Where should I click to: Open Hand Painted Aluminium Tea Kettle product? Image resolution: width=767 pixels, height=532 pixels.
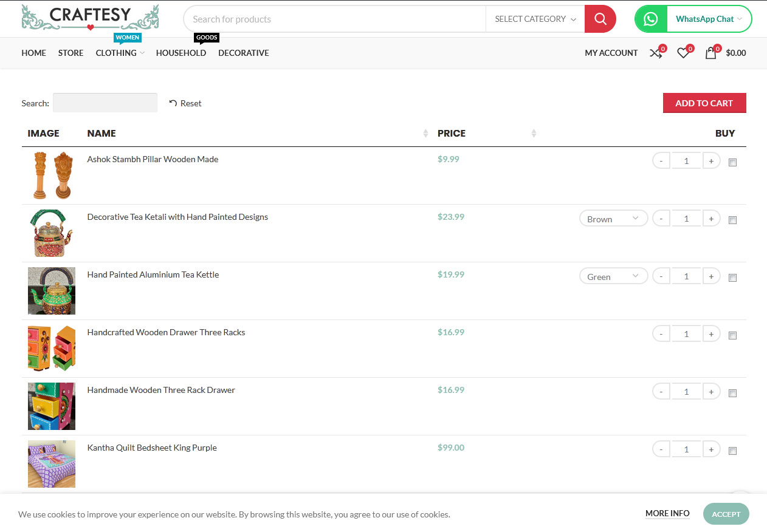pyautogui.click(x=153, y=275)
